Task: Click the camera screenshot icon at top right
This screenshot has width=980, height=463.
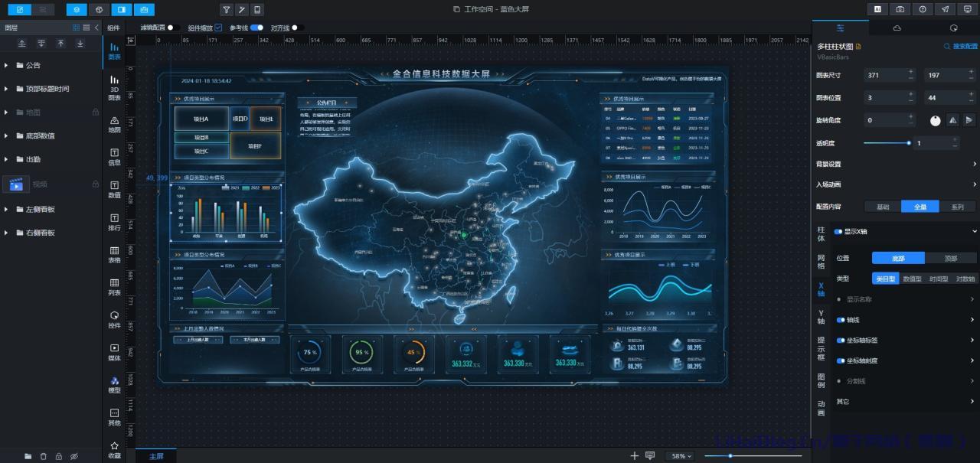Action: click(x=900, y=9)
